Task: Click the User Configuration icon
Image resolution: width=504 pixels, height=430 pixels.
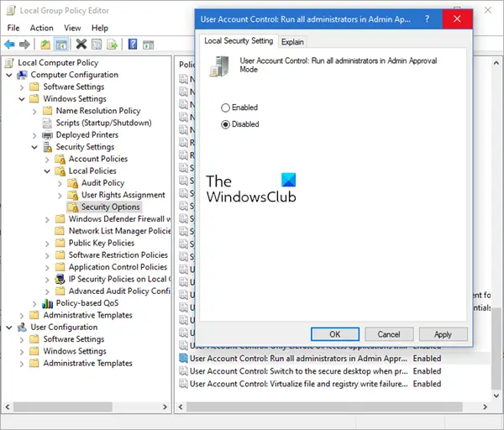Action: pyautogui.click(x=22, y=328)
